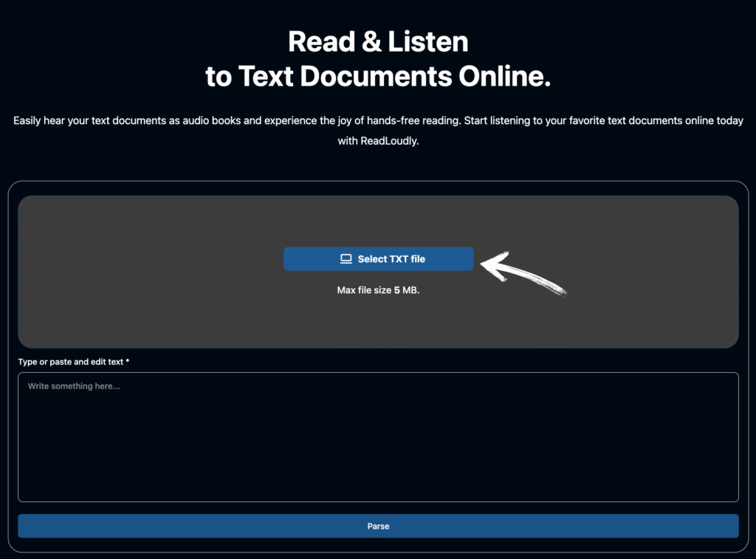The image size is (756, 559).
Task: Click the Parse button
Action: pyautogui.click(x=379, y=527)
